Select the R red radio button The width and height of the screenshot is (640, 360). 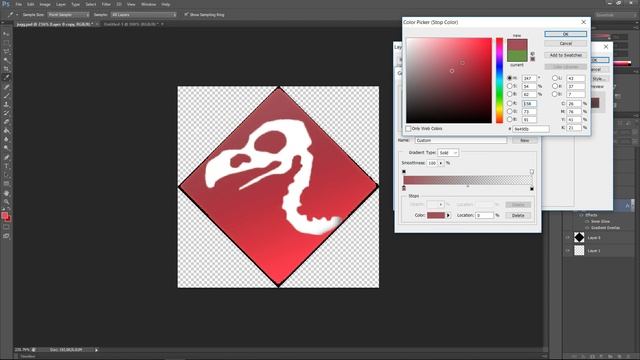click(509, 103)
